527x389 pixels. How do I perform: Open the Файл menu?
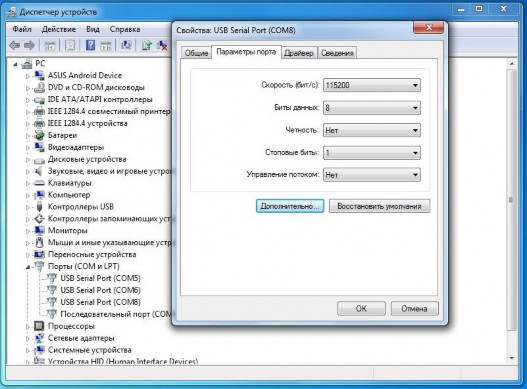click(22, 29)
